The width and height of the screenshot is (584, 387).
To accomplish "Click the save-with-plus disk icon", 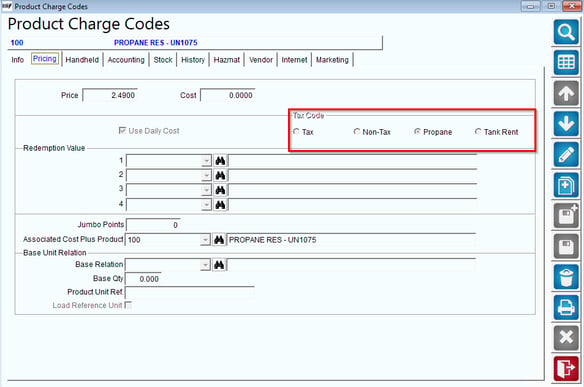I will pyautogui.click(x=566, y=216).
